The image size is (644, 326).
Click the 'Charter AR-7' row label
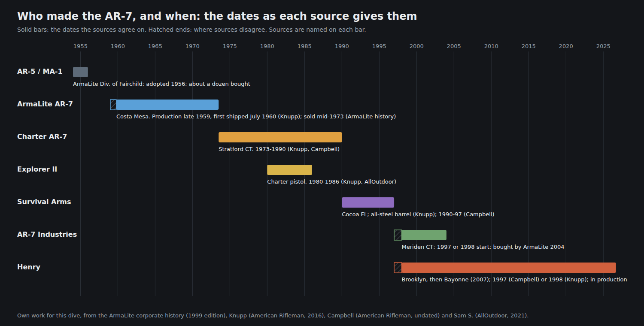tap(42, 137)
